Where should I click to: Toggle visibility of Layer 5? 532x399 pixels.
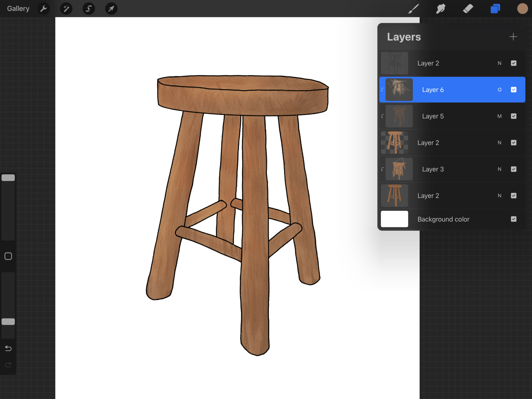[514, 116]
